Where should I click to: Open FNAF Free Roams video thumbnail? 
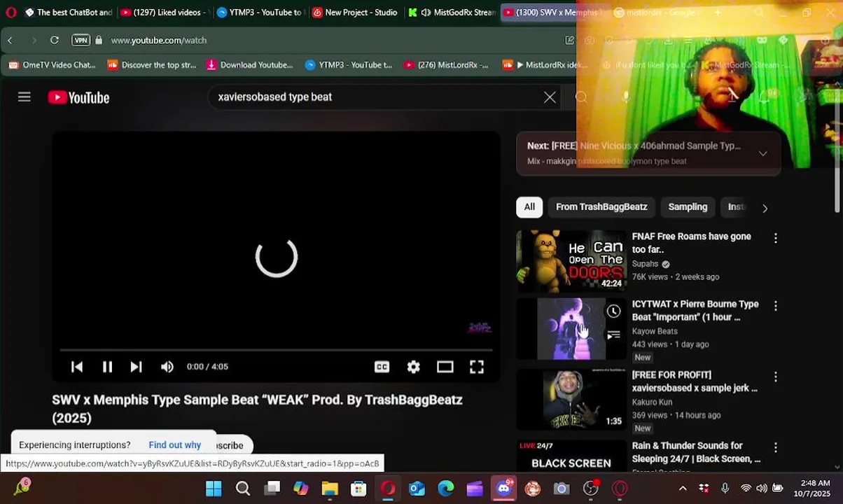571,260
